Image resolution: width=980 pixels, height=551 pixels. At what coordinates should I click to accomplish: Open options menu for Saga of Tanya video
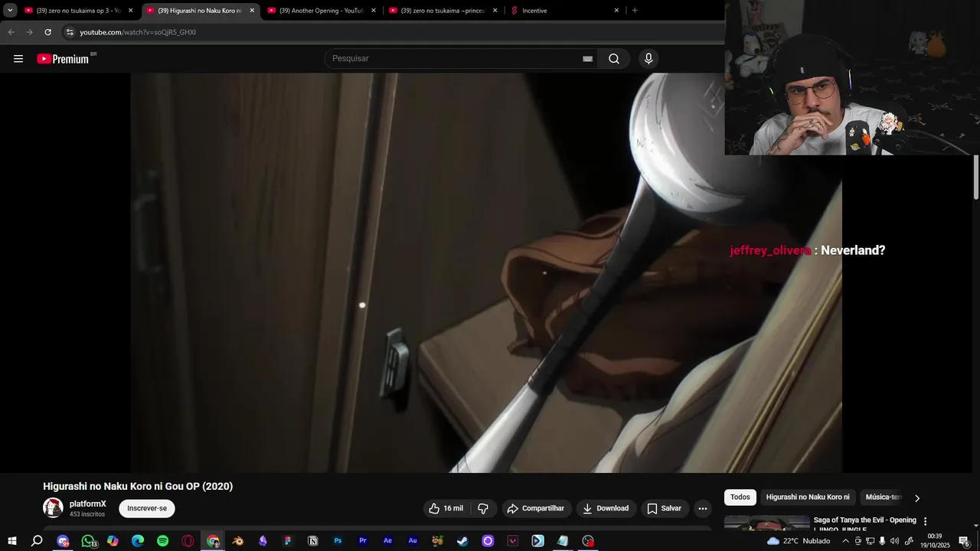925,521
